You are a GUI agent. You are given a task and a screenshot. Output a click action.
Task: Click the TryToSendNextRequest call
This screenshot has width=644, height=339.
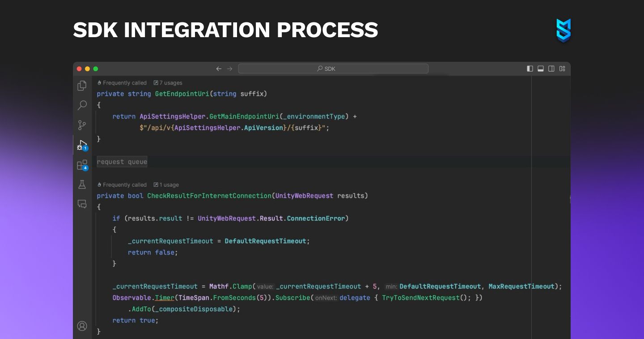(x=420, y=298)
